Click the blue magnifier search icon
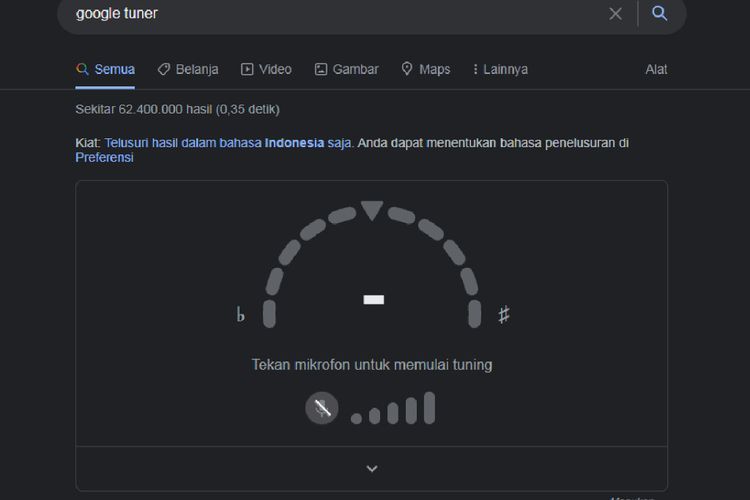This screenshot has height=500, width=750. pyautogui.click(x=660, y=13)
